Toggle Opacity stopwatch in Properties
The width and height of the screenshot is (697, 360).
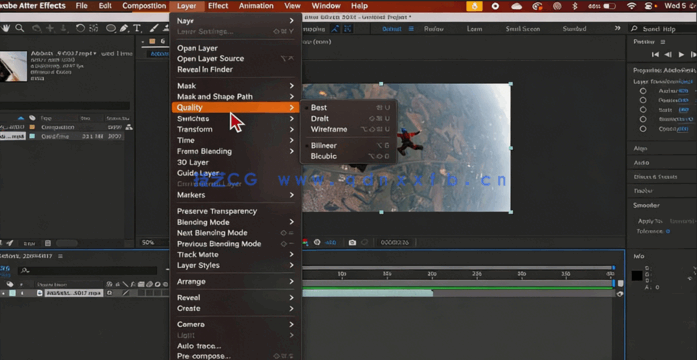point(643,129)
